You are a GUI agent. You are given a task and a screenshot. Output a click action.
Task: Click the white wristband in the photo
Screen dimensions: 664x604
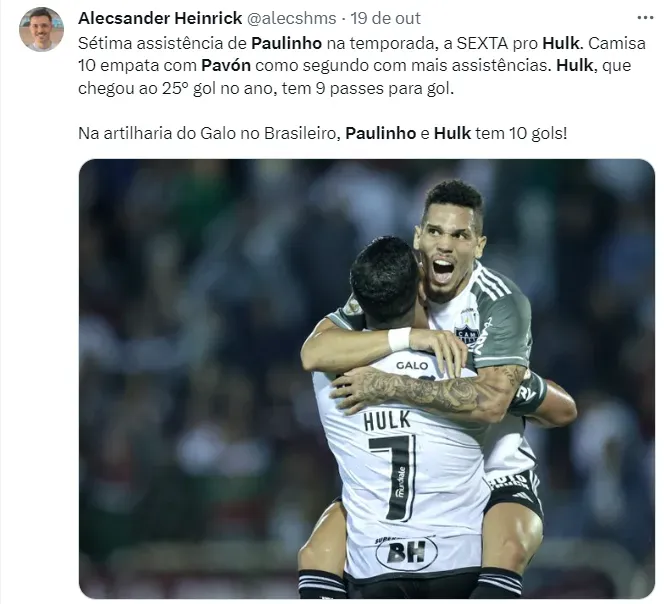pyautogui.click(x=399, y=338)
